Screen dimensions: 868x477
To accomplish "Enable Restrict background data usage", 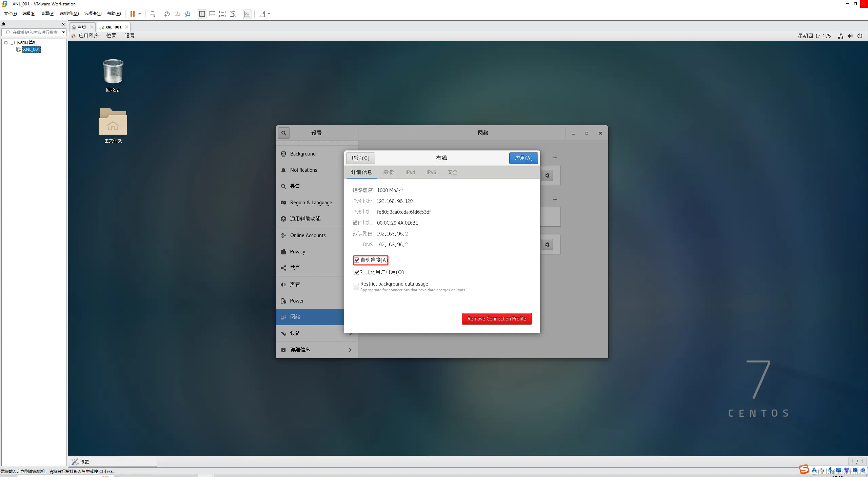I will [x=356, y=287].
